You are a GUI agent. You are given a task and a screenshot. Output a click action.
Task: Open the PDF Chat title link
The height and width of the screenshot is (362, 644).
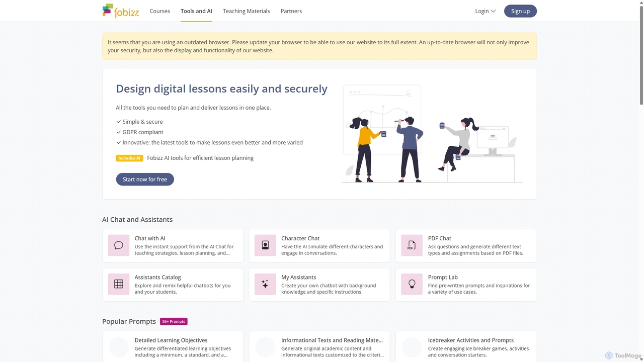pyautogui.click(x=440, y=238)
